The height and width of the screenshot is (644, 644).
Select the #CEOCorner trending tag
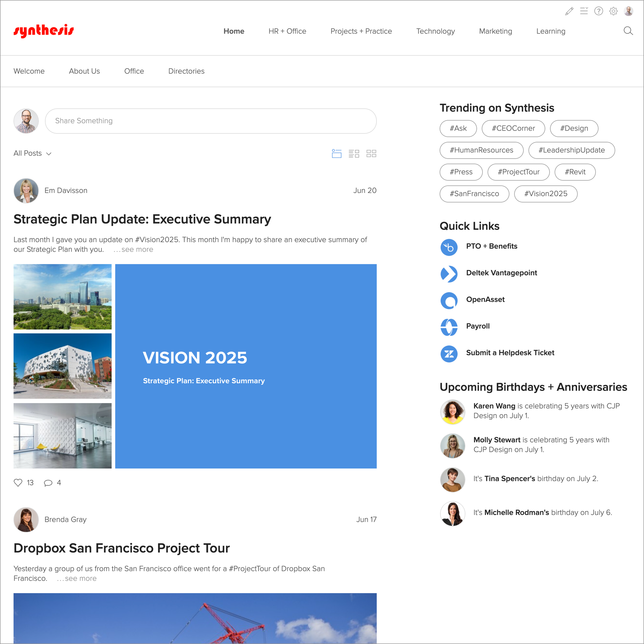[513, 128]
